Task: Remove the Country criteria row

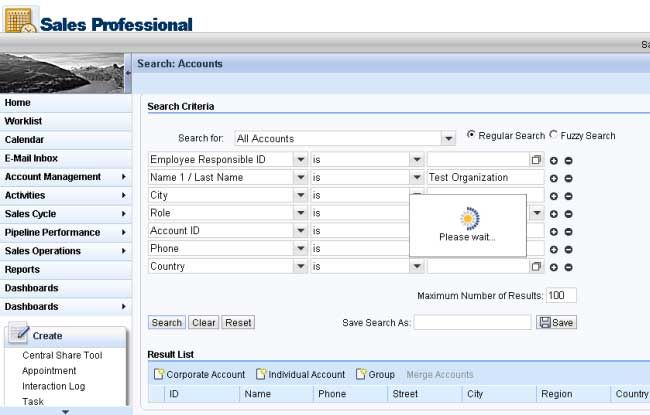Action: click(x=568, y=267)
